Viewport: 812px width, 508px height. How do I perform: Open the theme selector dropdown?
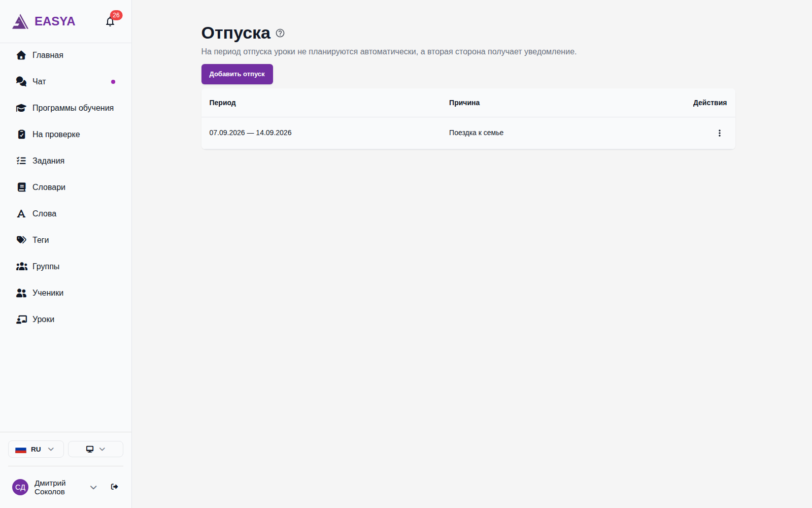click(x=95, y=449)
